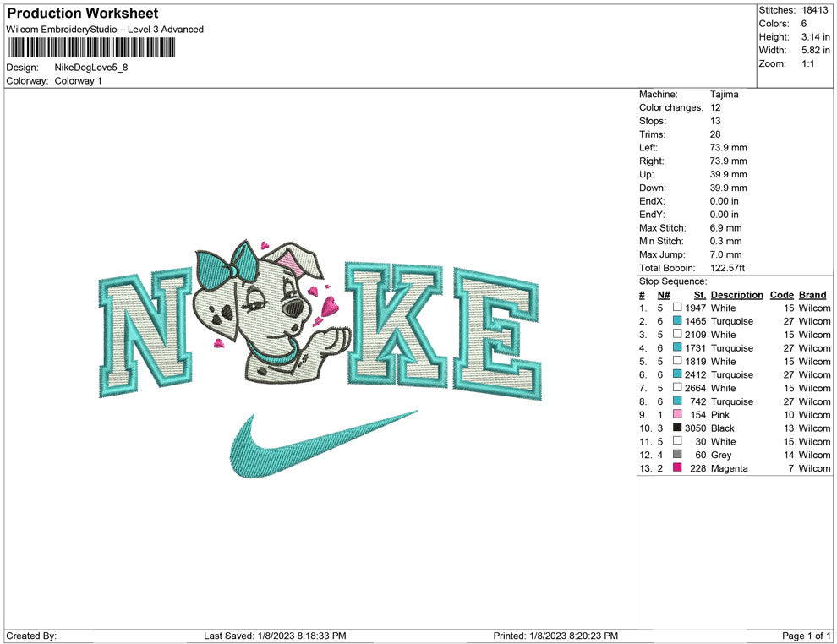The width and height of the screenshot is (837, 644).
Task: Click the barcode under the worksheet title
Action: pyautogui.click(x=91, y=47)
